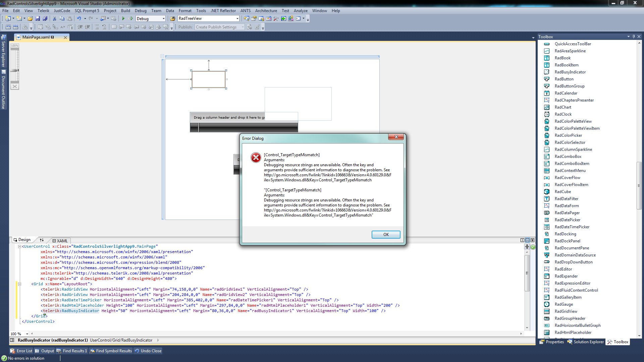Collapse the Grid LayoutRoot XAML node
This screenshot has height=362, width=644.
19,284
